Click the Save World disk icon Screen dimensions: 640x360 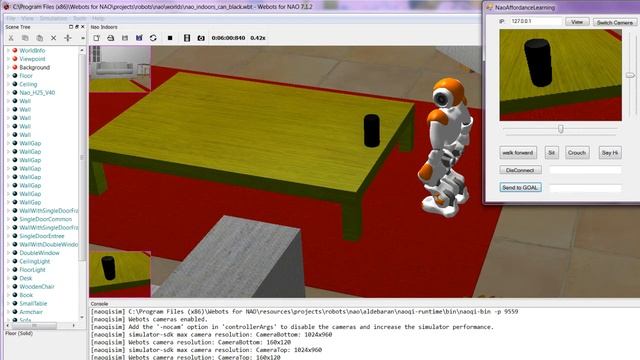pyautogui.click(x=125, y=38)
